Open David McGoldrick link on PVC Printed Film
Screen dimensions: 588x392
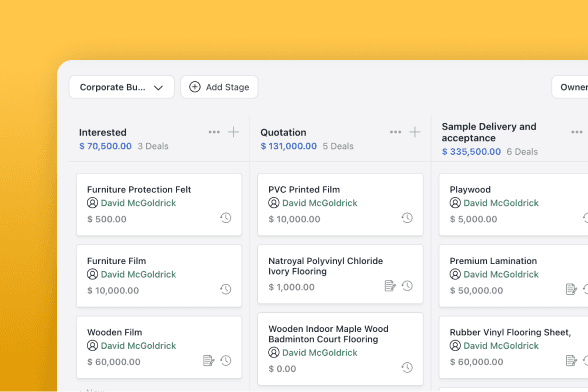tap(320, 203)
